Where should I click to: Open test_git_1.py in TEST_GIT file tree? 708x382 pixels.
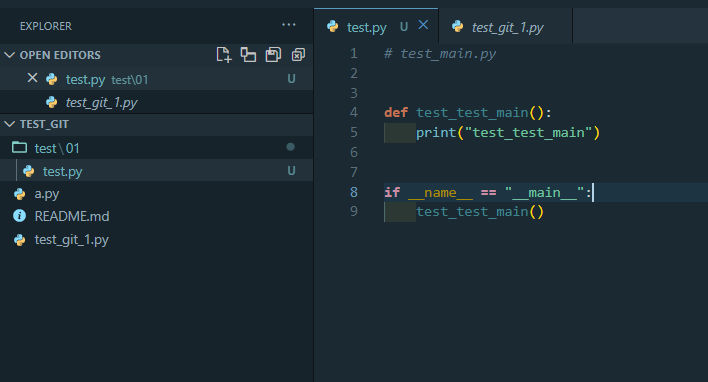point(156,239)
